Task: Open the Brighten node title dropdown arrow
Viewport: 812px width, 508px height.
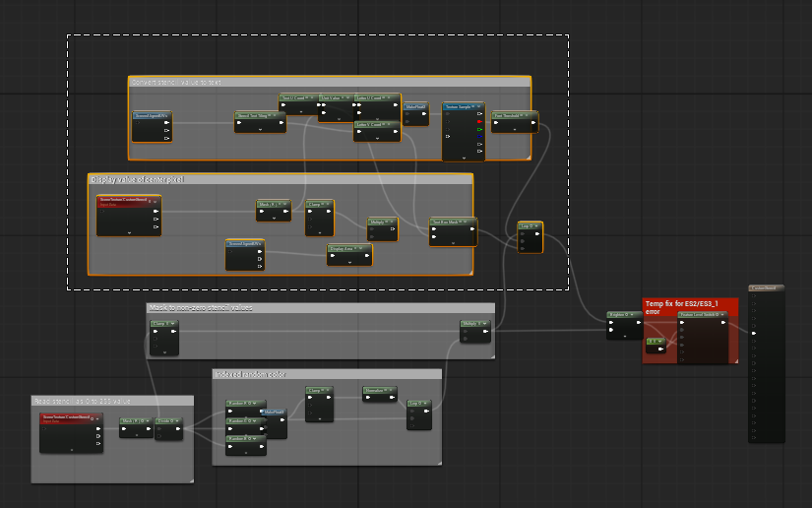Action: point(632,314)
